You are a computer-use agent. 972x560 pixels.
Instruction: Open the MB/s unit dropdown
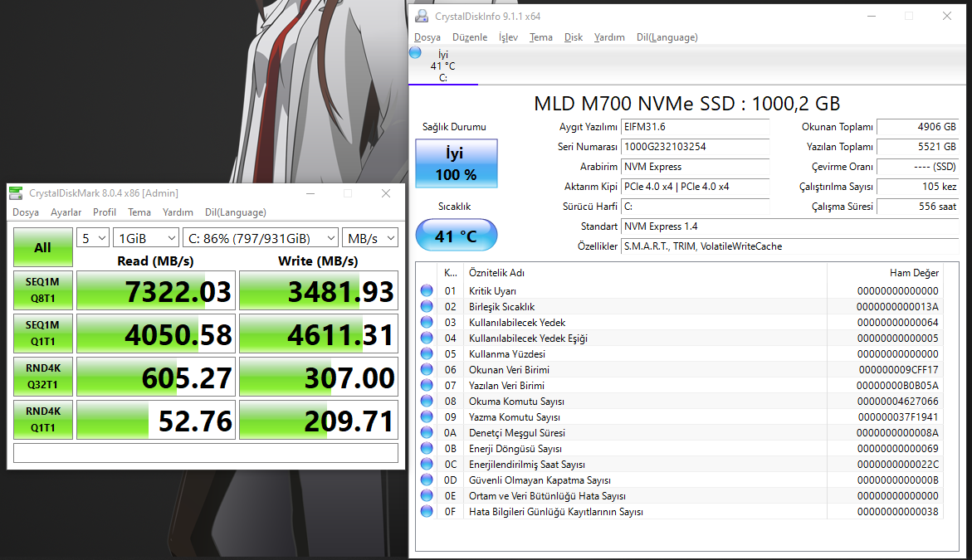370,238
